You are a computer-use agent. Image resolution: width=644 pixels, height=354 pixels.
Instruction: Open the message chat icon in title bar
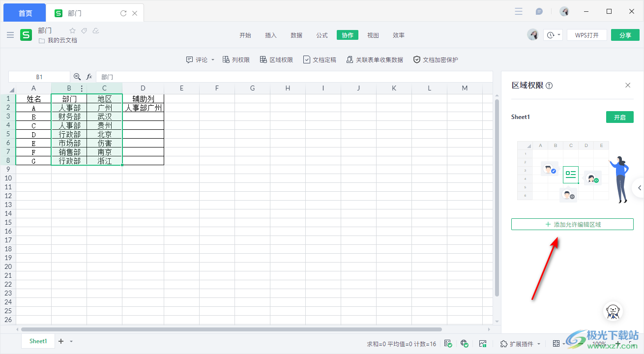pyautogui.click(x=539, y=11)
